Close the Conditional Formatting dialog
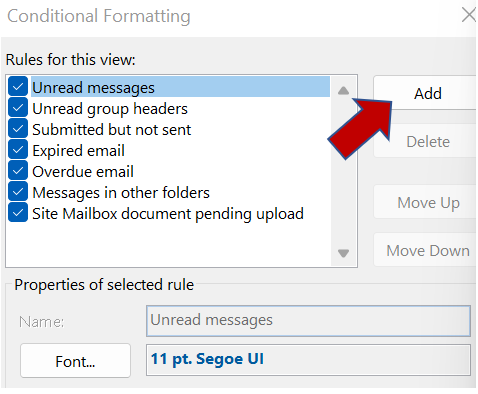The height and width of the screenshot is (394, 478). tap(468, 15)
